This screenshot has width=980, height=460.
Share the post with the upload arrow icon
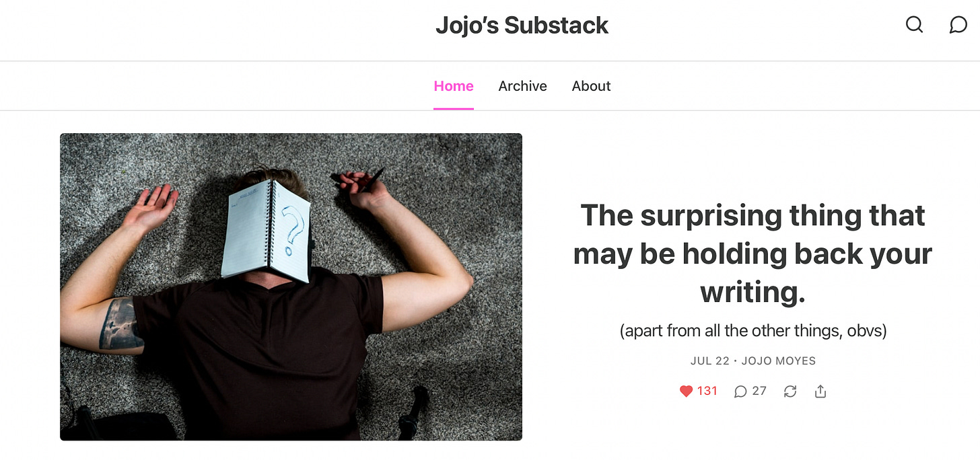(820, 391)
